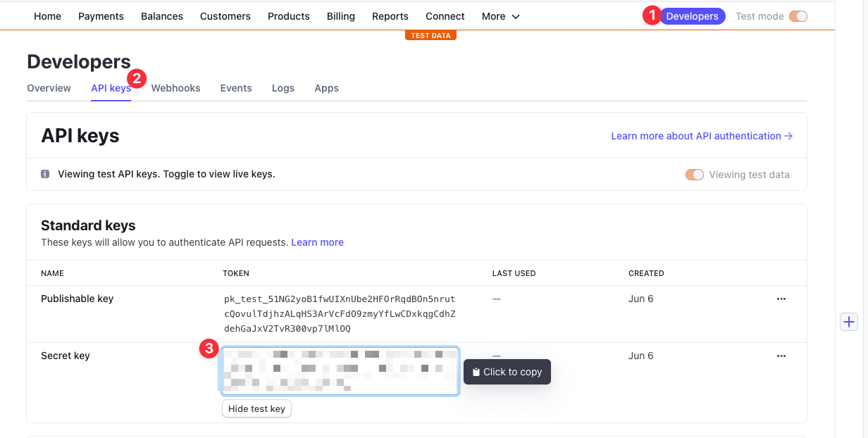Open the Reports section
This screenshot has width=868, height=438.
390,16
